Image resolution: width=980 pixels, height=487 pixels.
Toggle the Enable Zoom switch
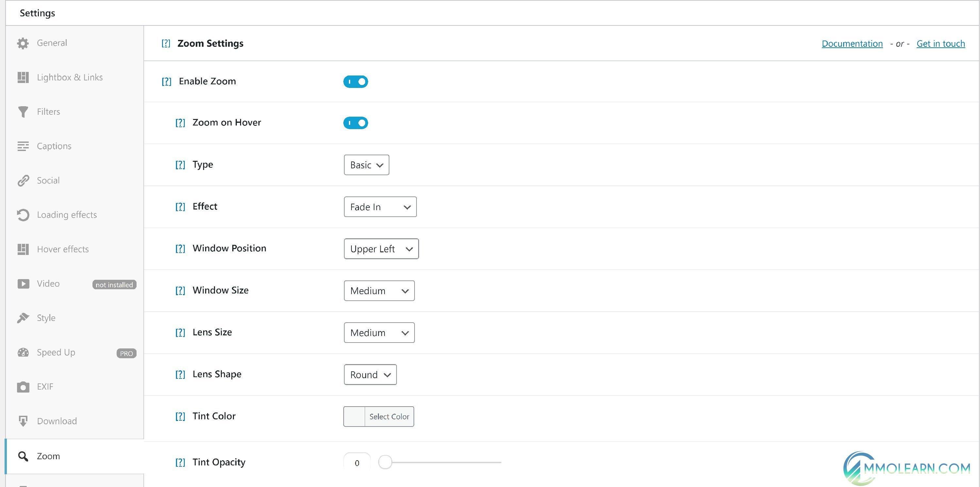pyautogui.click(x=355, y=81)
